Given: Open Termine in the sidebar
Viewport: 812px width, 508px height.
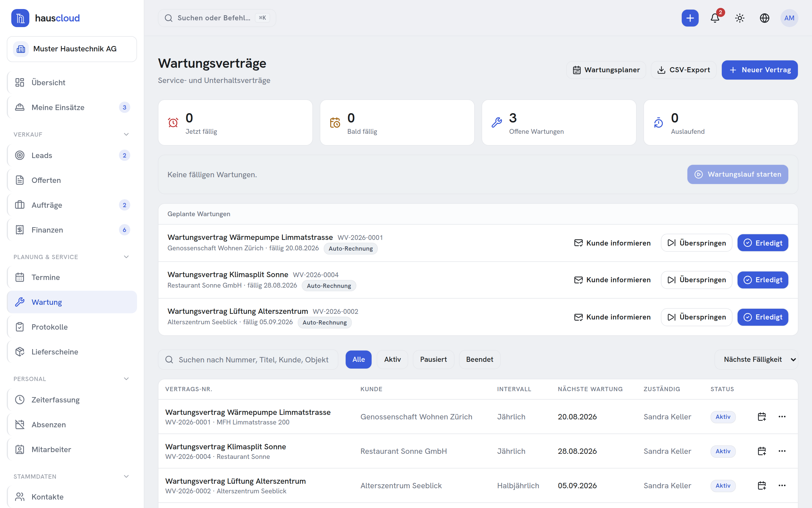Looking at the screenshot, I should [x=72, y=277].
